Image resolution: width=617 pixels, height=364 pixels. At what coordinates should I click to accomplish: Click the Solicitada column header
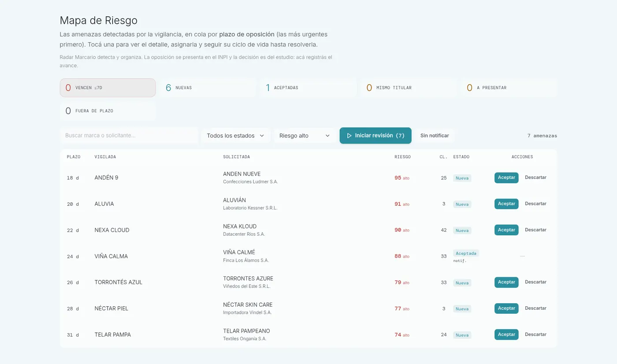[236, 157]
